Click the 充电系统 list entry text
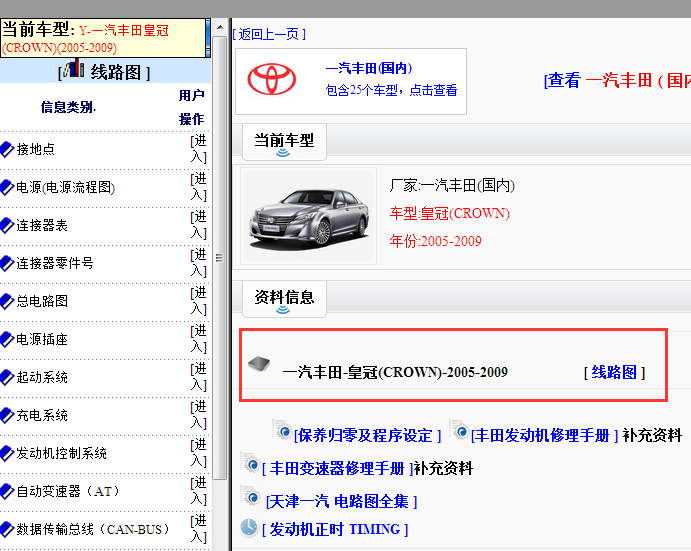This screenshot has width=691, height=551. coord(42,415)
